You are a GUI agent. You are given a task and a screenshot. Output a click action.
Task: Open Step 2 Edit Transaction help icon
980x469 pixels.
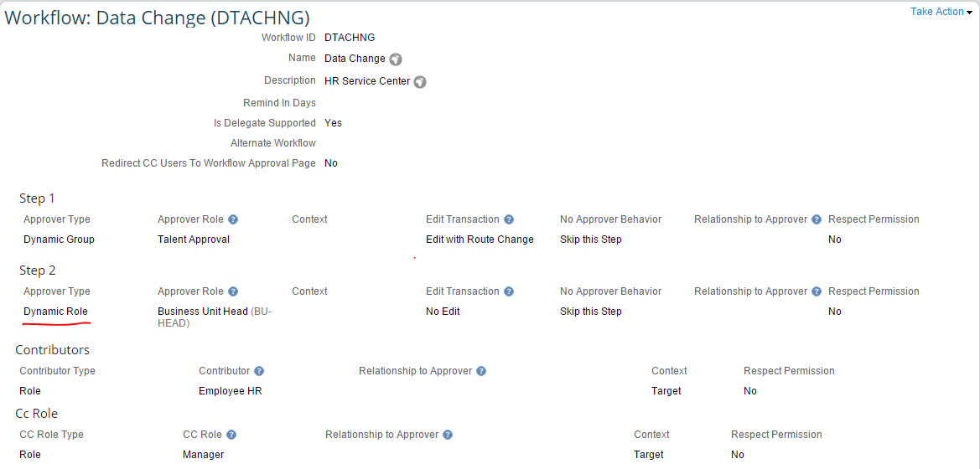(x=509, y=291)
